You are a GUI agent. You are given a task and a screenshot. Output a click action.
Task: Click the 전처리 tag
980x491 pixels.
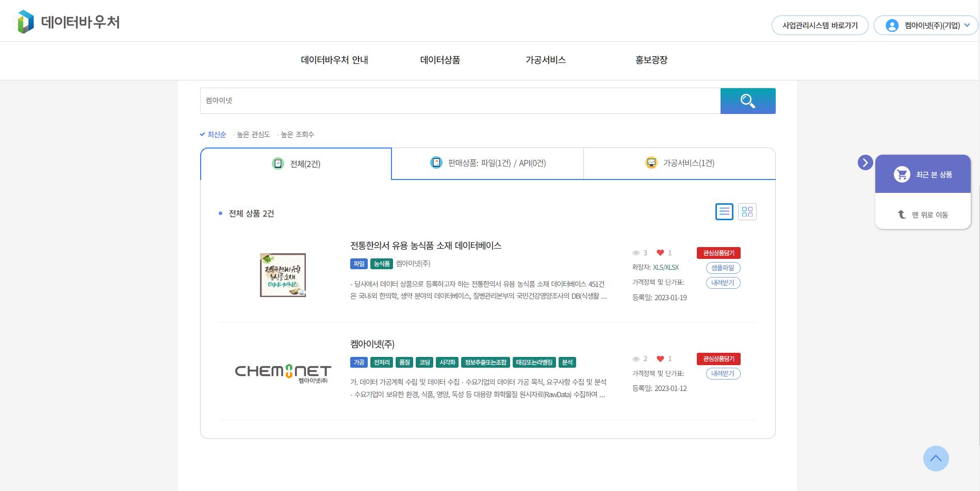(x=382, y=363)
